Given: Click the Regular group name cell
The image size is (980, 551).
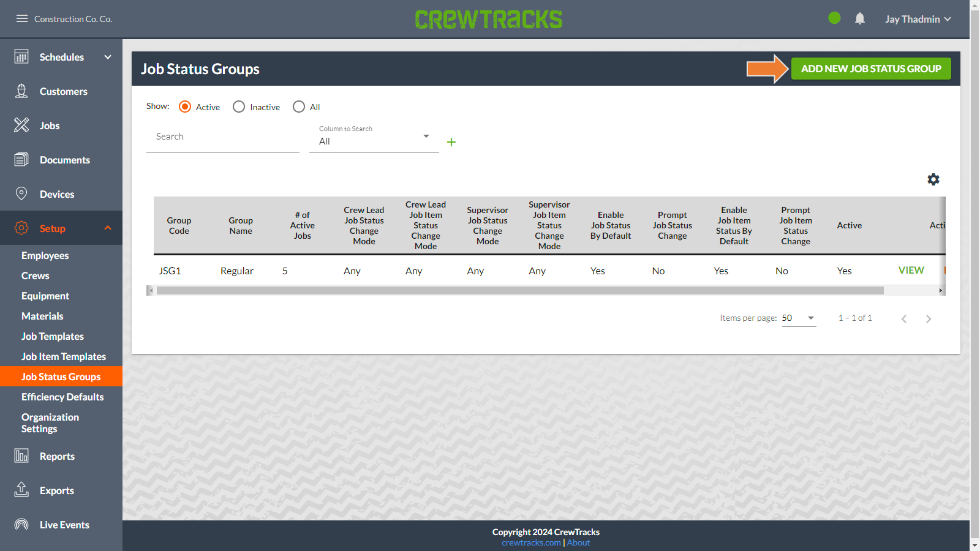Looking at the screenshot, I should tap(237, 271).
